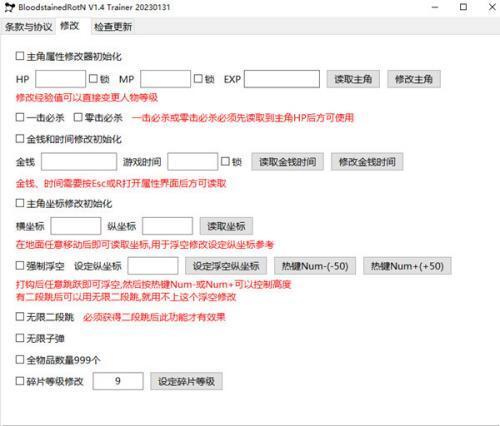Viewport: 500px width, 426px height.
Task: Click the 热键Num-(-50) button
Action: 315,266
